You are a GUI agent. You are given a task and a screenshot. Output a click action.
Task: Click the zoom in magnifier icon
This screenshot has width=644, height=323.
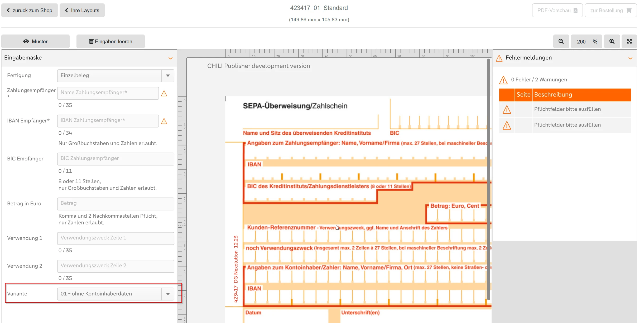point(612,41)
